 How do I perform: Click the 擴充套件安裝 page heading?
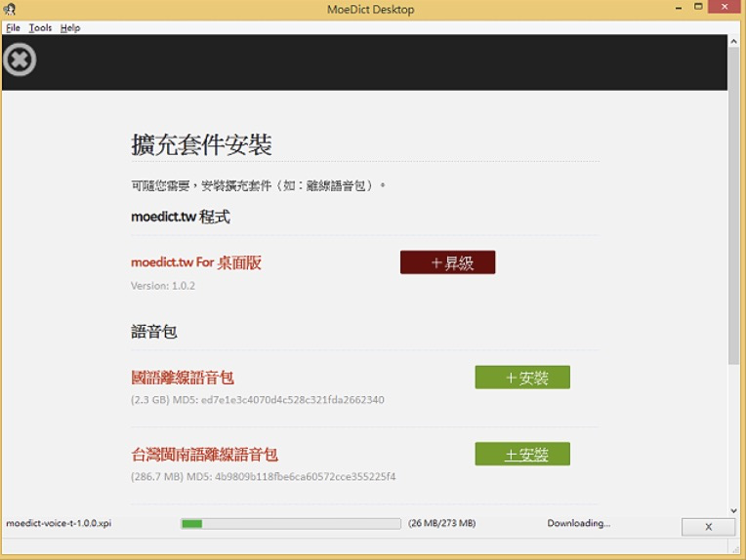201,144
